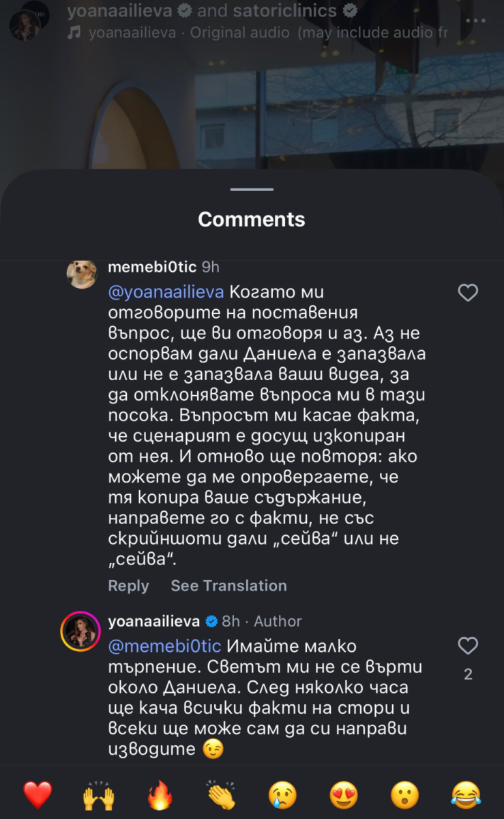Image resolution: width=504 pixels, height=819 pixels.
Task: React with the clapping hands emoji
Action: click(x=220, y=794)
